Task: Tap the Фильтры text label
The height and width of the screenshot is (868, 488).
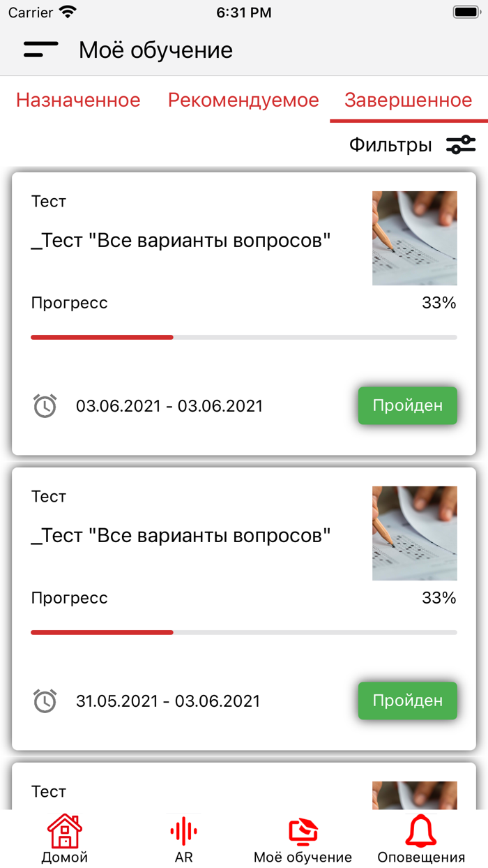Action: click(x=390, y=144)
